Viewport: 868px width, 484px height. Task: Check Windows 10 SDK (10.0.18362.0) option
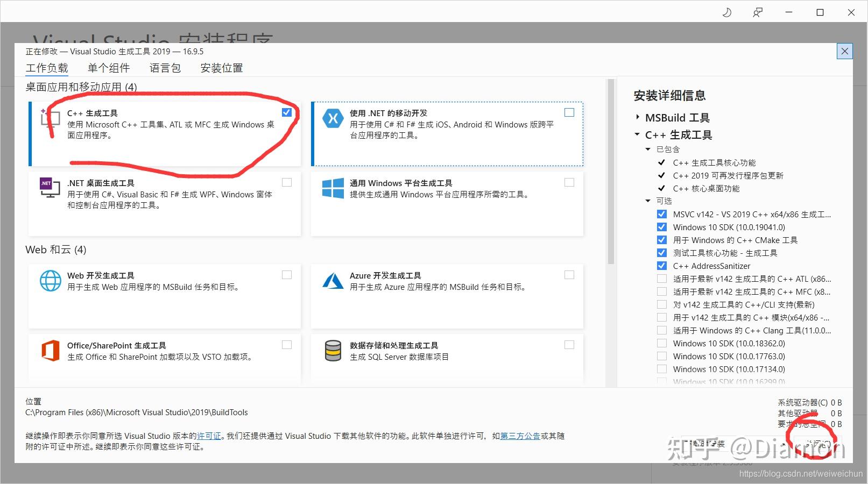coord(662,343)
